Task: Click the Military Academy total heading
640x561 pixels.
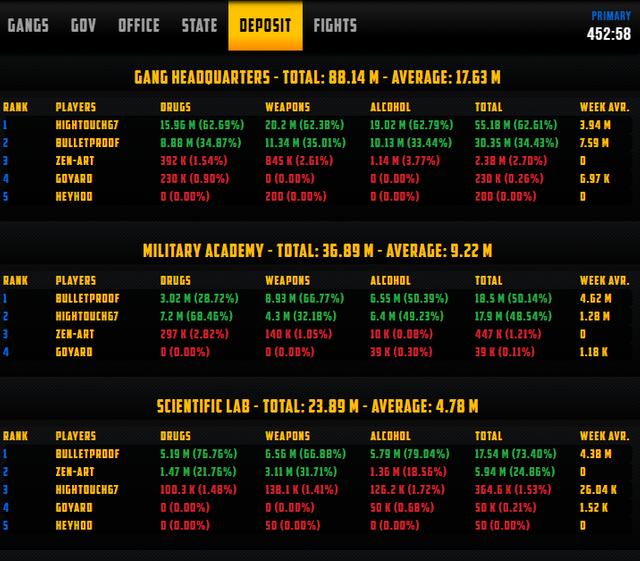Action: coord(318,251)
